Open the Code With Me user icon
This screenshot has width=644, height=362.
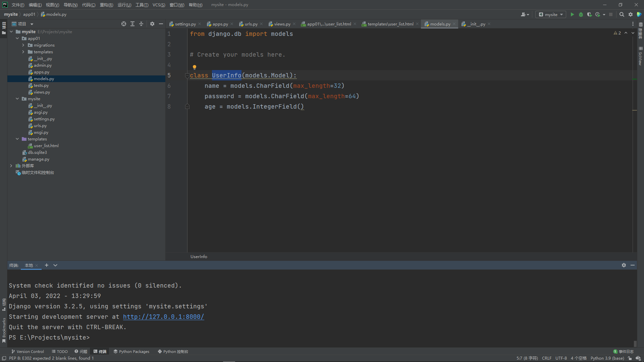click(525, 14)
